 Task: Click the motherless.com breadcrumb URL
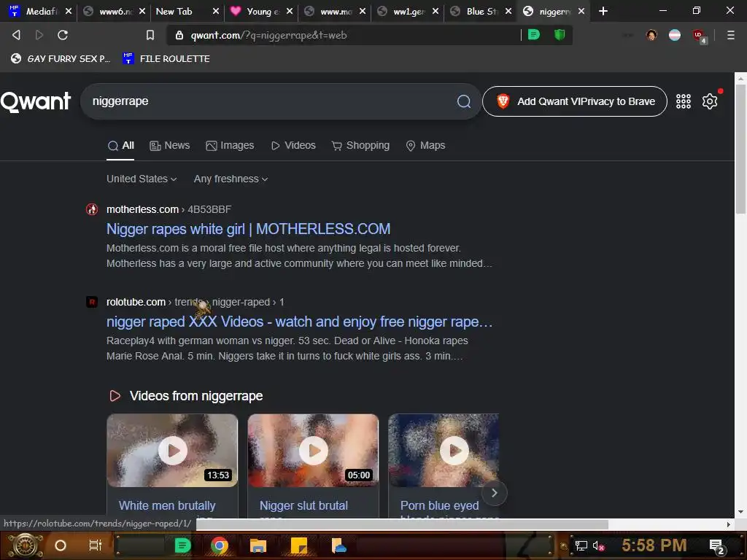[x=169, y=209]
